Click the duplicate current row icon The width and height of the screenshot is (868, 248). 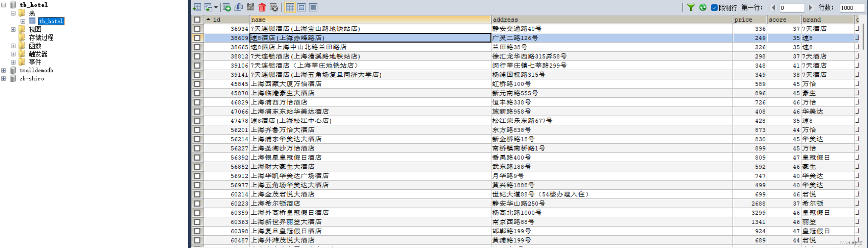click(x=239, y=7)
